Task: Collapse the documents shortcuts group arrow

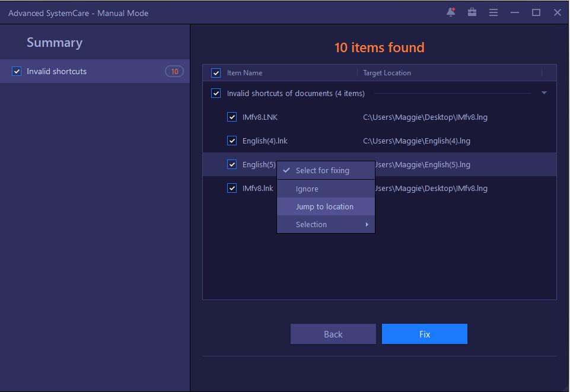Action: pos(544,93)
